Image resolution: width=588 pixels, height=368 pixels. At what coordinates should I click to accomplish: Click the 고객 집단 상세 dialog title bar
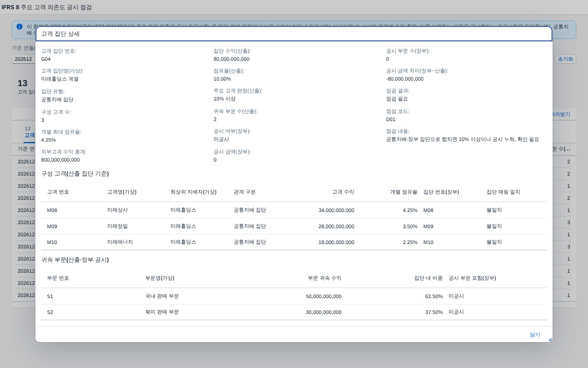tap(294, 34)
